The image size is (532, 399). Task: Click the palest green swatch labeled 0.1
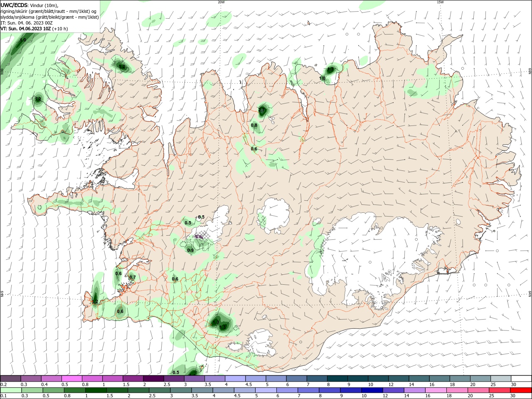pos(11,390)
